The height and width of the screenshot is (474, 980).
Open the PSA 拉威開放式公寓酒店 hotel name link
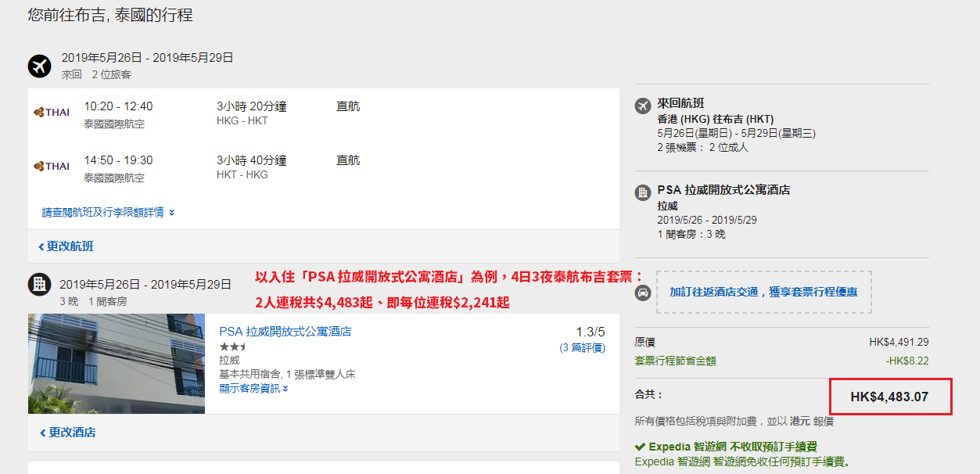click(285, 332)
